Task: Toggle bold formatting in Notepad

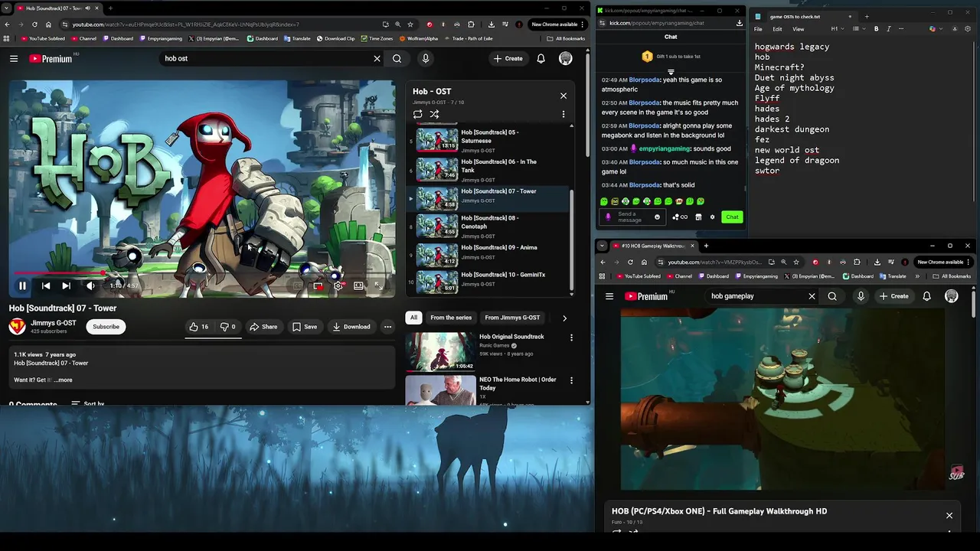Action: point(876,29)
